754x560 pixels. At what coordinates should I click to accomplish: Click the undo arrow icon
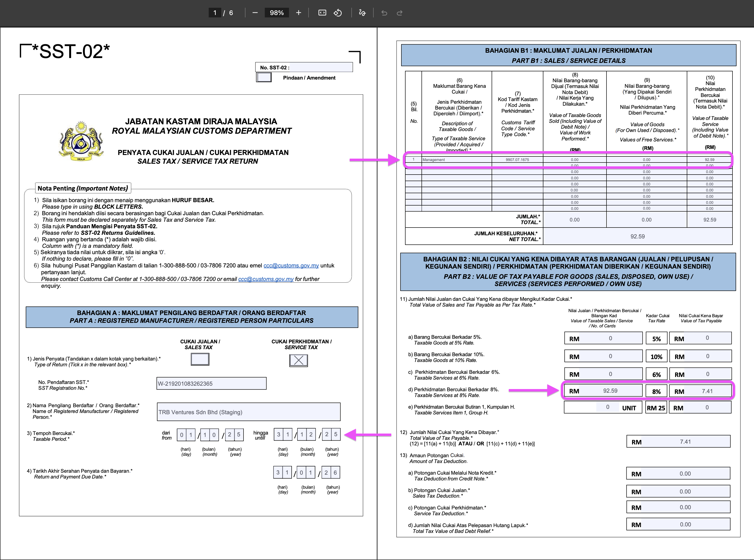coord(384,13)
